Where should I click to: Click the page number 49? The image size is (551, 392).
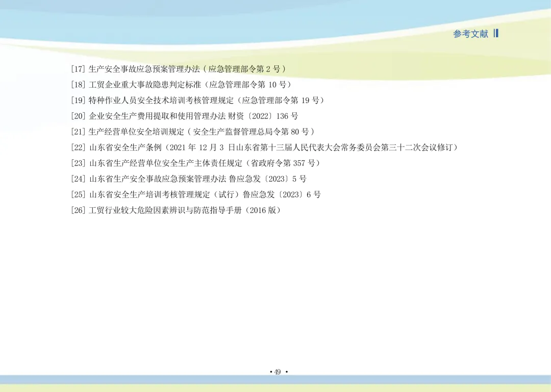[278, 372]
